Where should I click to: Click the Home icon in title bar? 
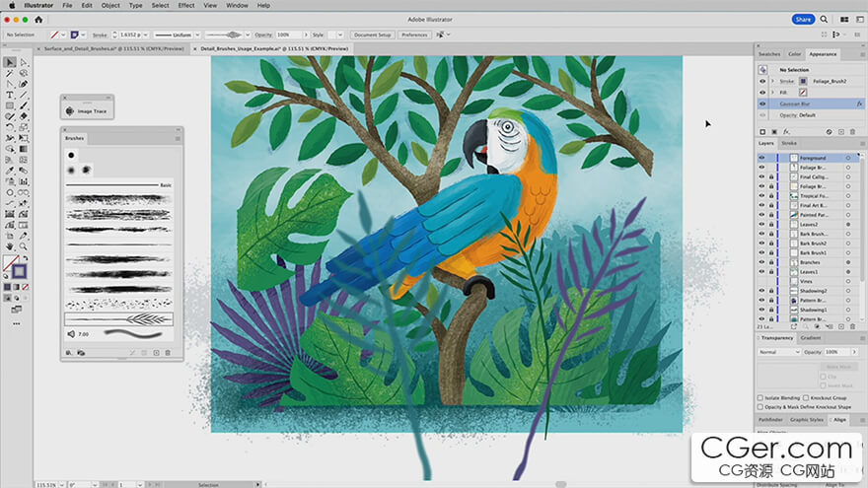coord(38,20)
